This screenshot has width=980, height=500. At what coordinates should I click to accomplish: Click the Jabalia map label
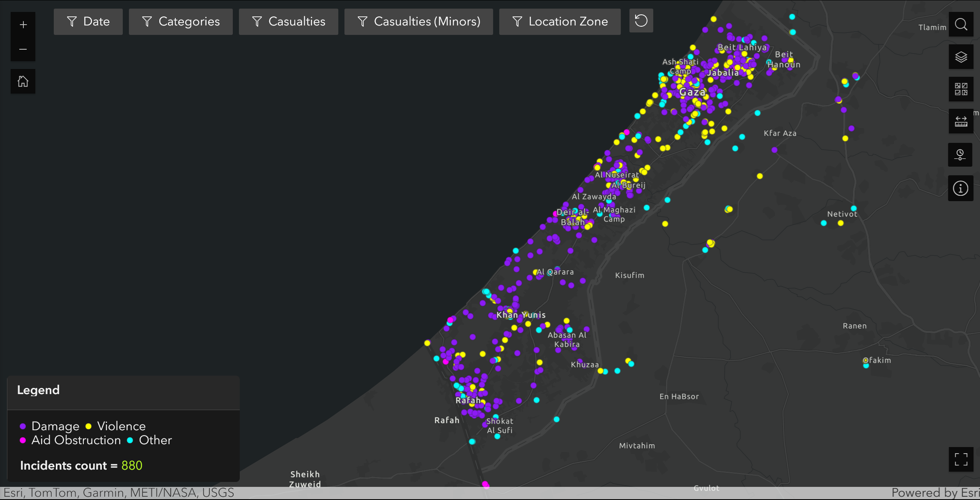point(723,73)
